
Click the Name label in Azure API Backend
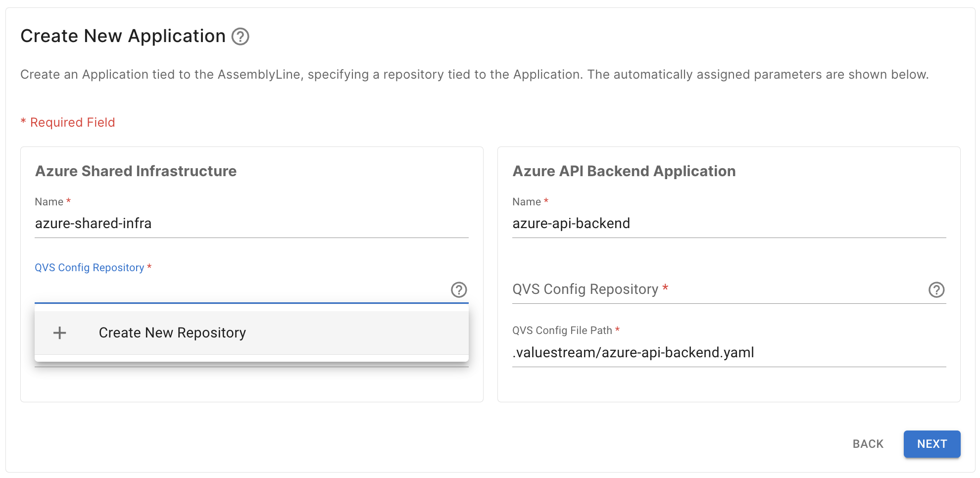pos(526,202)
